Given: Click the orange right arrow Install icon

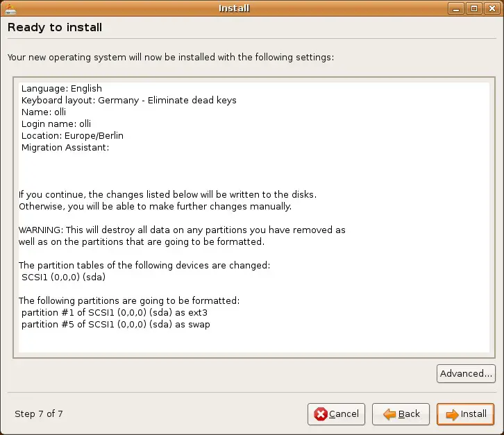Looking at the screenshot, I should tap(452, 414).
